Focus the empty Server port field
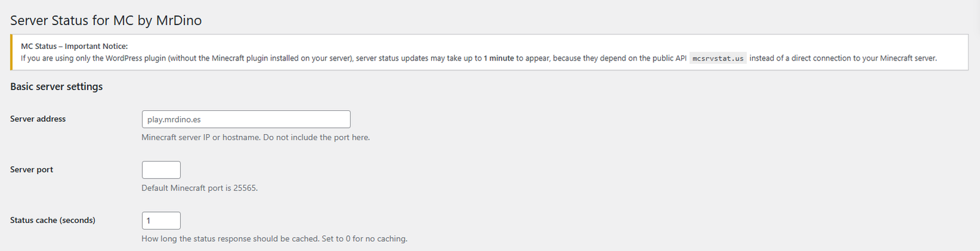 pyautogui.click(x=161, y=170)
